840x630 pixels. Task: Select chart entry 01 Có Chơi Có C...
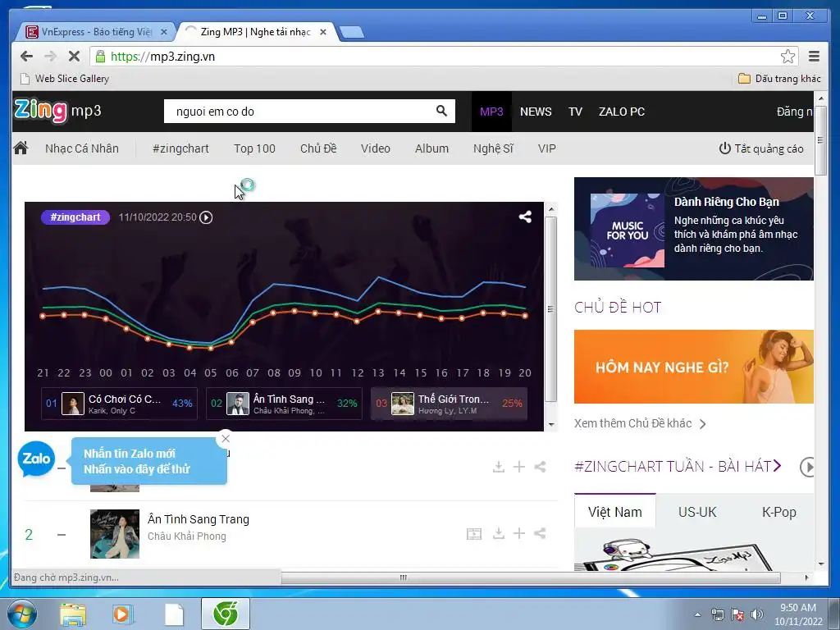119,404
